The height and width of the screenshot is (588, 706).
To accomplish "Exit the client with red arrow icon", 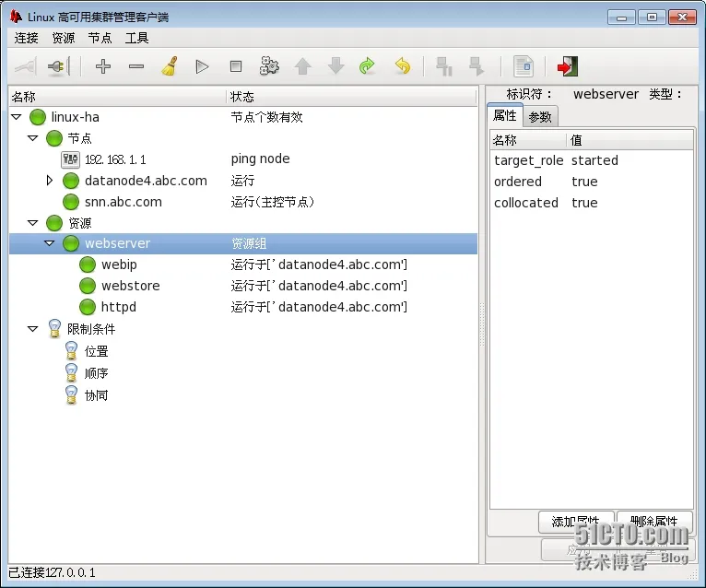I will (568, 66).
